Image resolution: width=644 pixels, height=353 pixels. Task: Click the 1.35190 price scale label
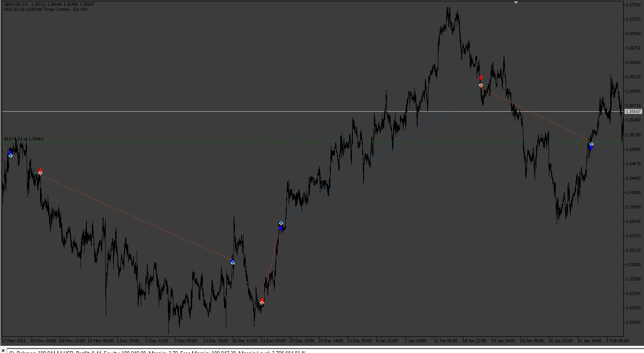[633, 135]
